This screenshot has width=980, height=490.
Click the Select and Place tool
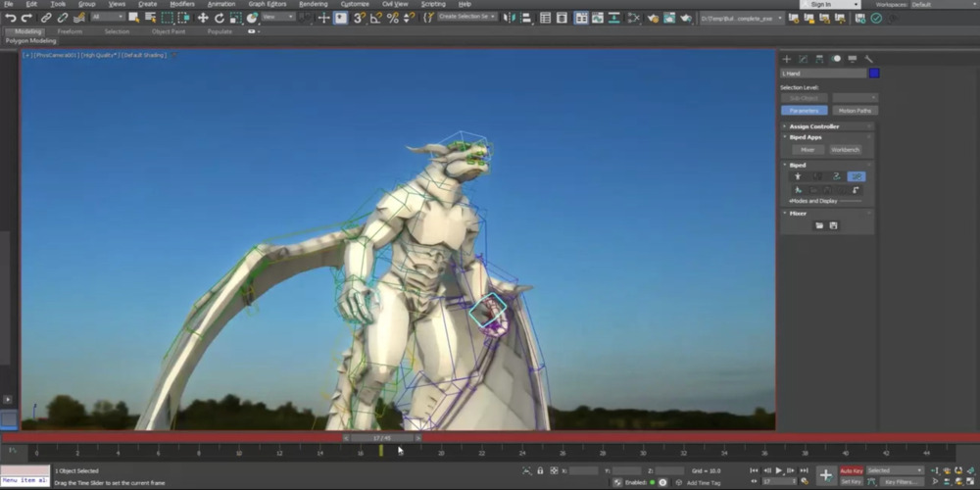point(252,18)
